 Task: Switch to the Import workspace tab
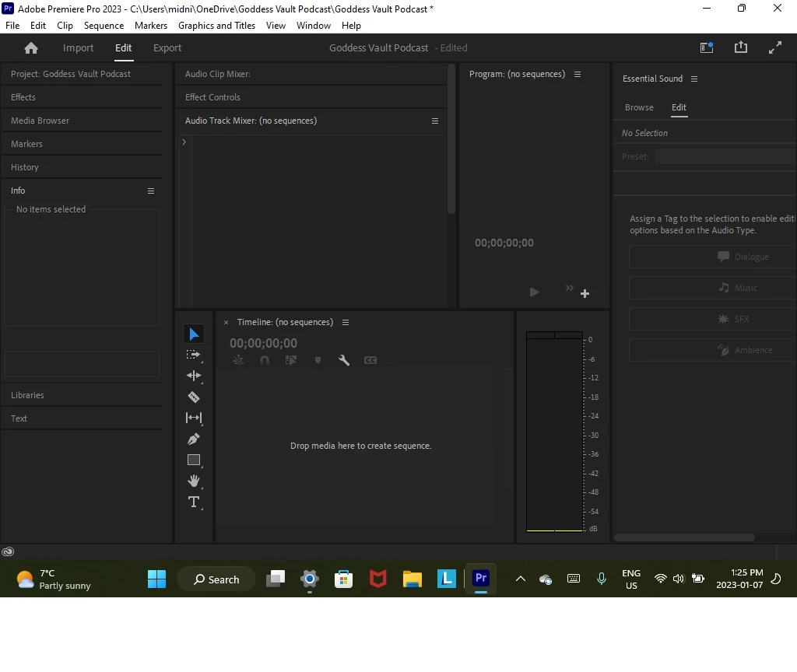(x=79, y=47)
